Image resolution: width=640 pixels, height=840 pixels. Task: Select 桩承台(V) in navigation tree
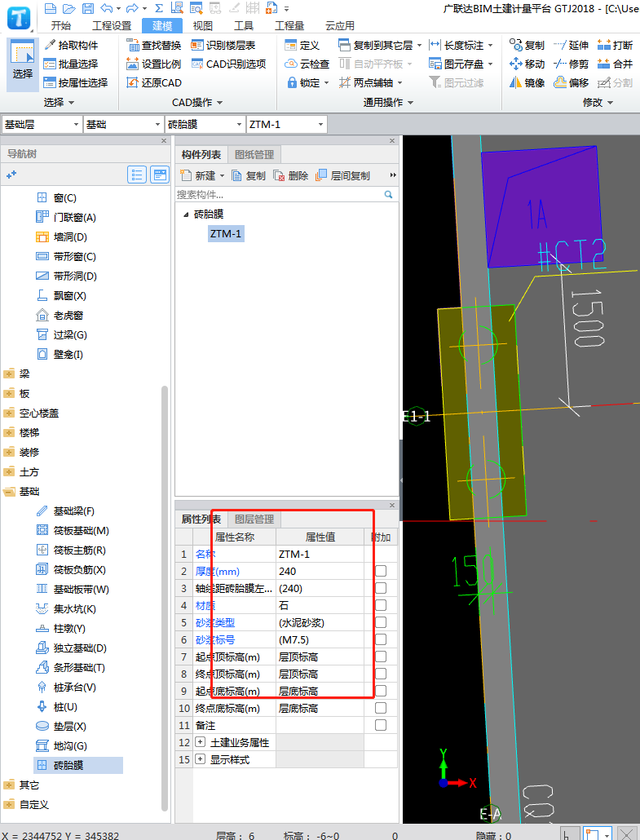pos(66,687)
